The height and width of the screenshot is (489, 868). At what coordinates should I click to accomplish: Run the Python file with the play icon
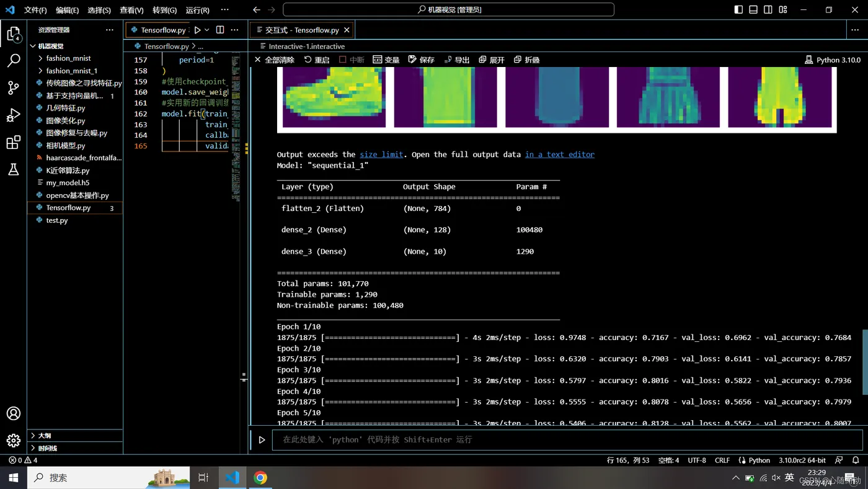point(197,30)
